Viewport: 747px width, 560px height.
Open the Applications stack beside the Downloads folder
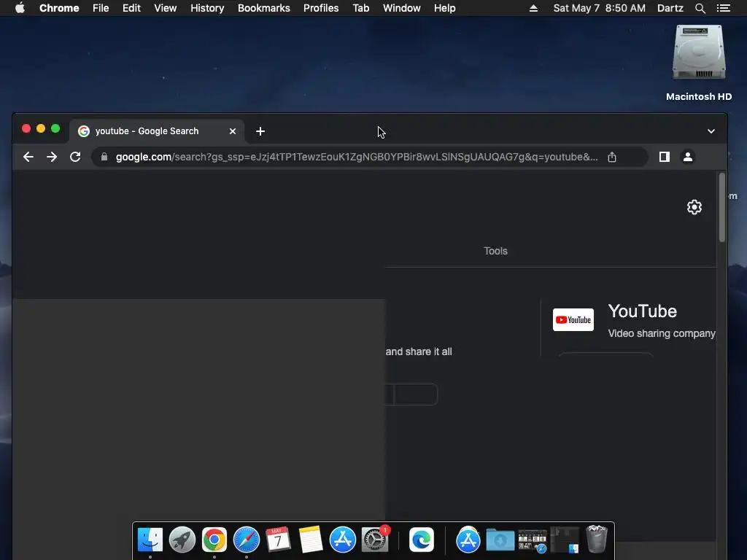tap(468, 540)
